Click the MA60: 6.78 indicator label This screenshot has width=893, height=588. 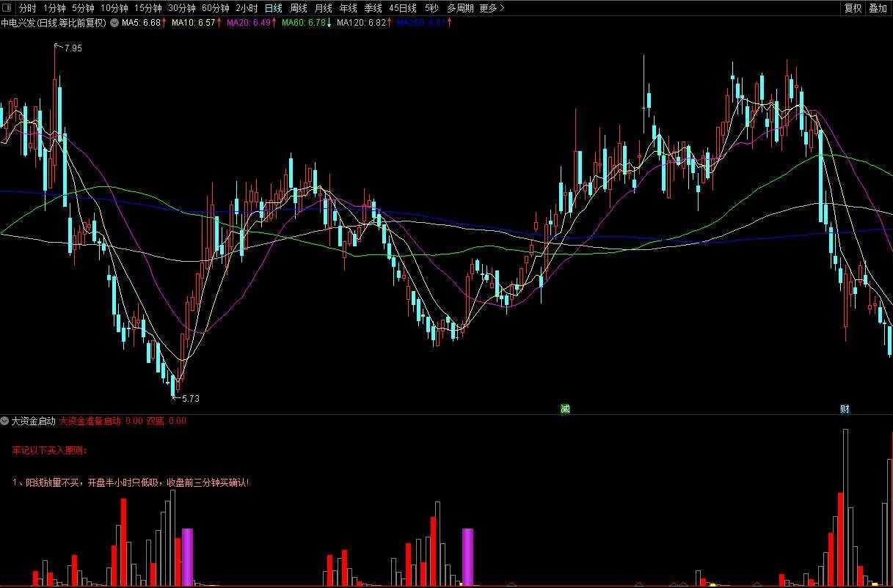pos(307,23)
